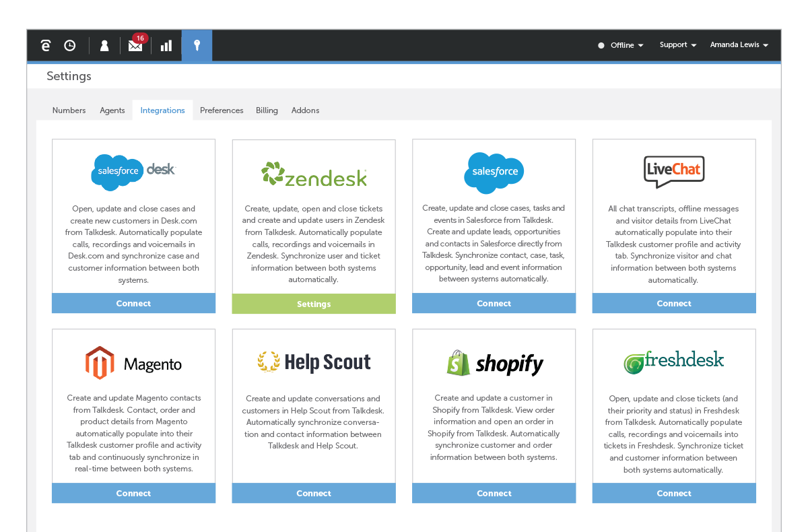Select the Integrations tab
The width and height of the screenshot is (808, 532).
(162, 110)
